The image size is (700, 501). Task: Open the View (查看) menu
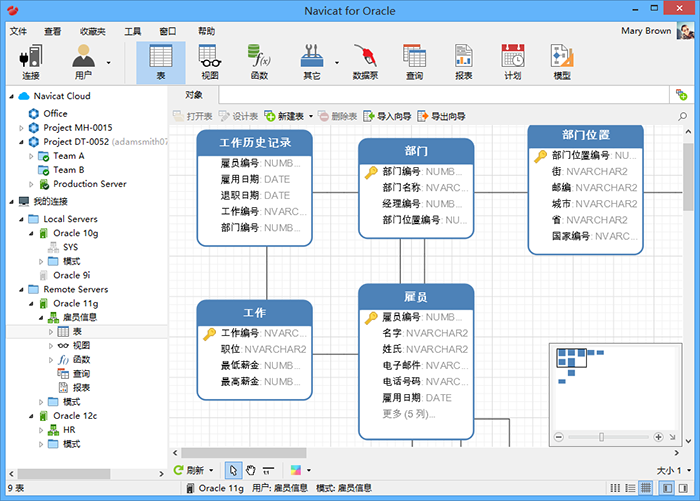pyautogui.click(x=52, y=31)
